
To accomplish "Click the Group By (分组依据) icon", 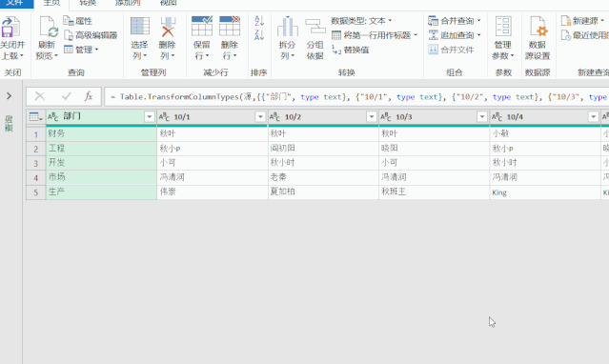I will (315, 27).
